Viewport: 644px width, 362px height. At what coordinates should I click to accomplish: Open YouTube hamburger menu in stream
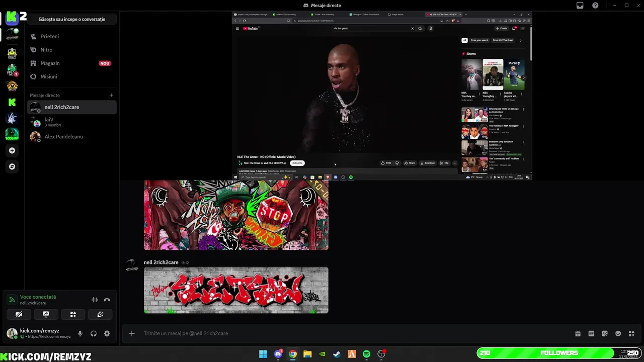click(x=237, y=28)
